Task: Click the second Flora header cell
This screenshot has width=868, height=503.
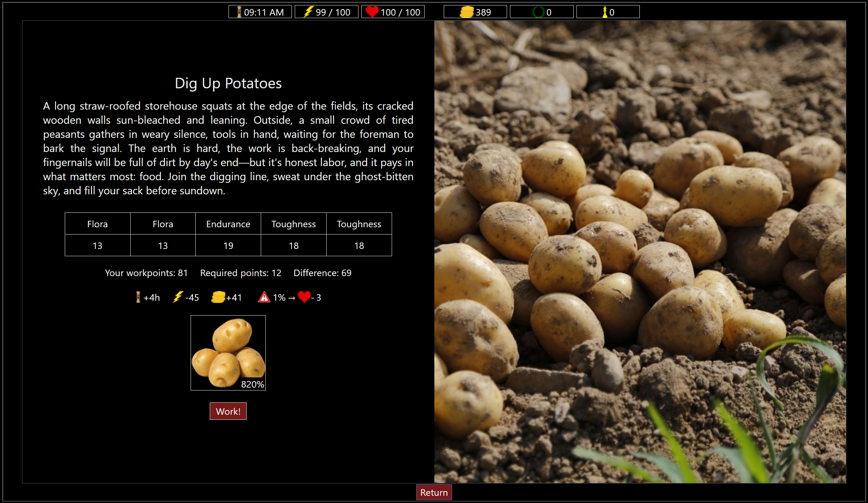Action: 163,224
